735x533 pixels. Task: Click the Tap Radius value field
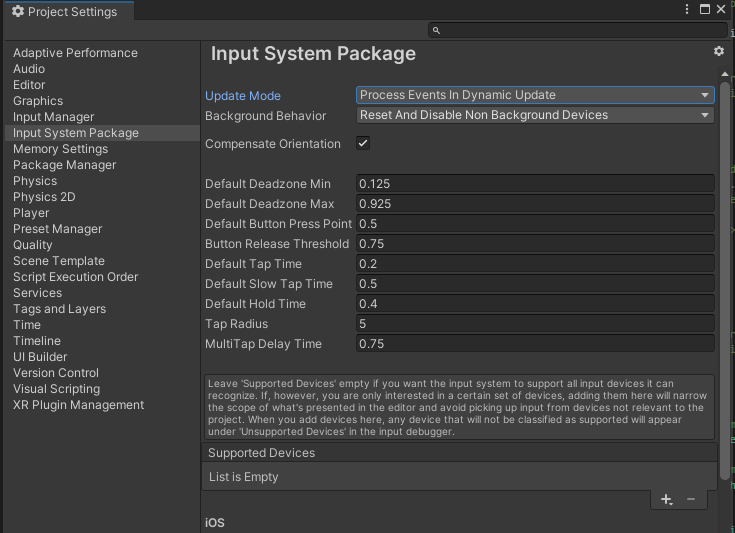coord(535,324)
